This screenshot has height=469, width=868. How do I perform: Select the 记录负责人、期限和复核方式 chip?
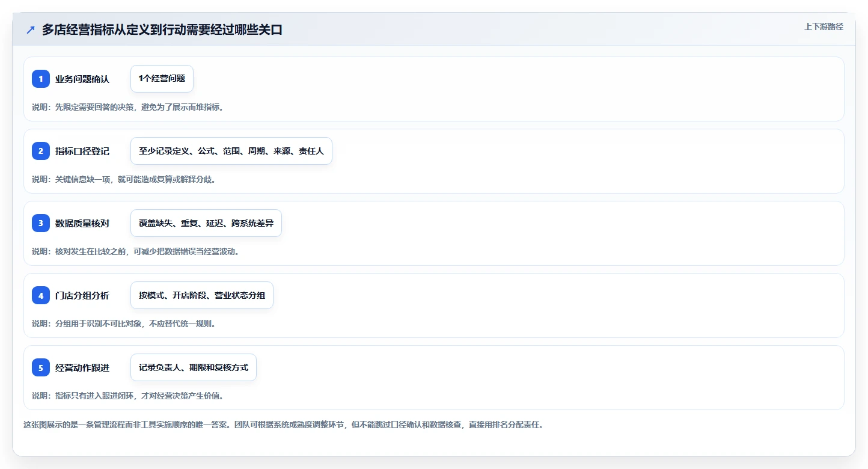click(194, 367)
